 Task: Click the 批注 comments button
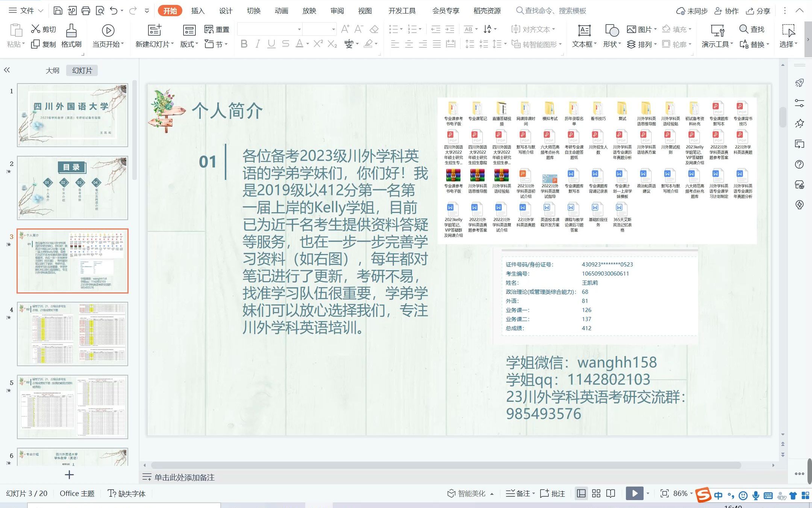point(552,493)
